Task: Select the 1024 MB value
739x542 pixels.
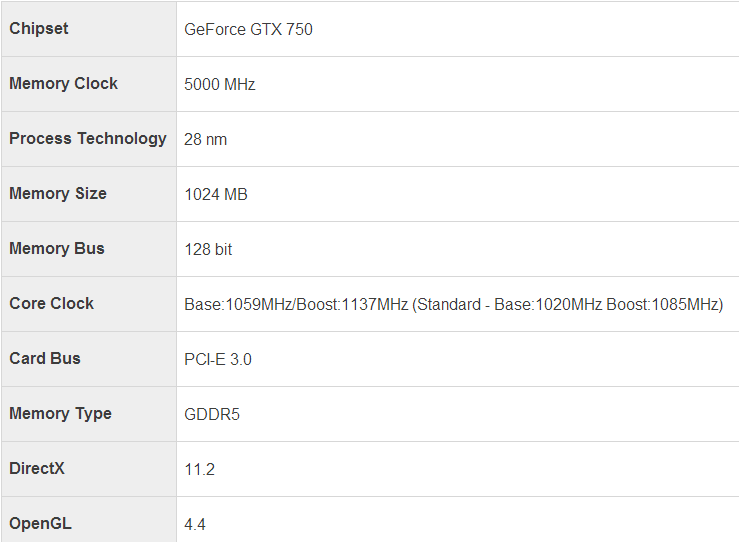Action: 216,195
